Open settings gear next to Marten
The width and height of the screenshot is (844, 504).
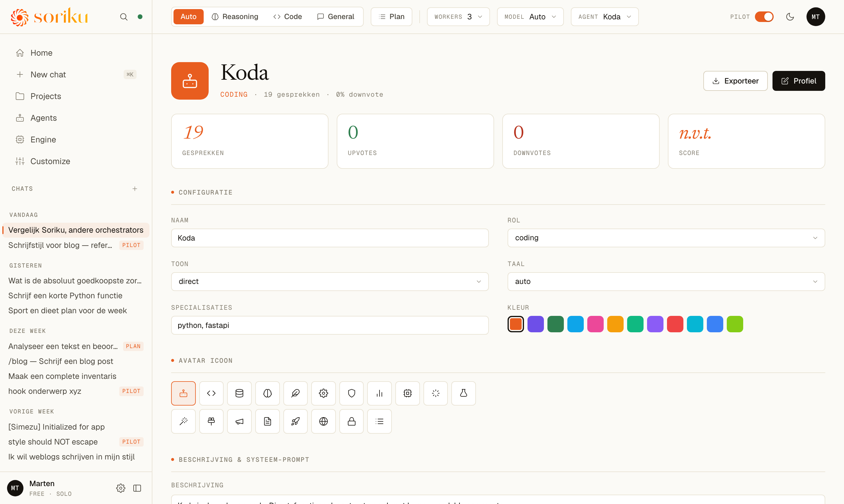click(x=120, y=488)
